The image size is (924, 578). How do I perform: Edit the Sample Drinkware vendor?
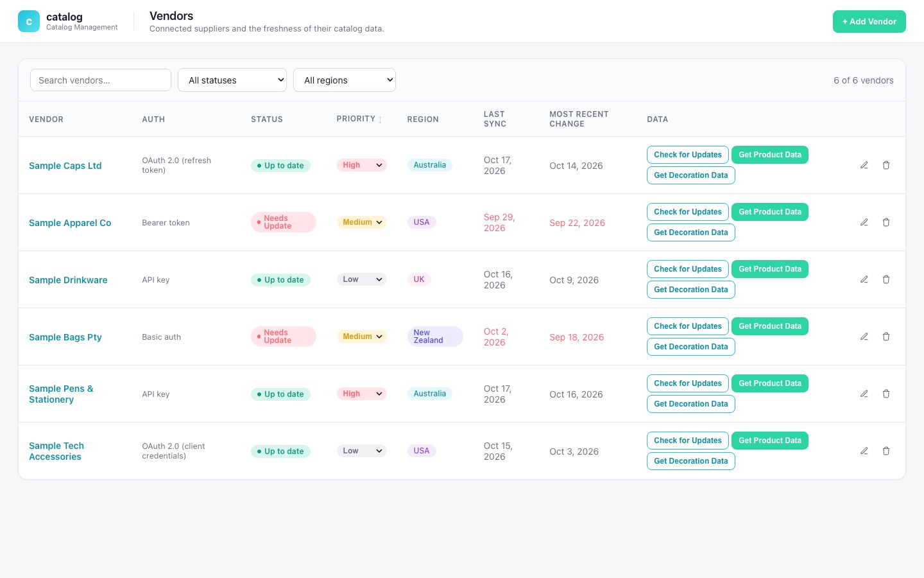point(864,279)
